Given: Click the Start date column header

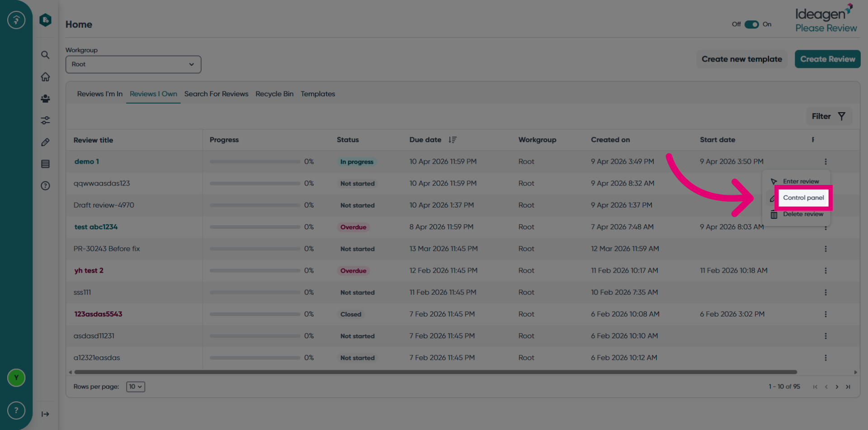Looking at the screenshot, I should (x=717, y=140).
